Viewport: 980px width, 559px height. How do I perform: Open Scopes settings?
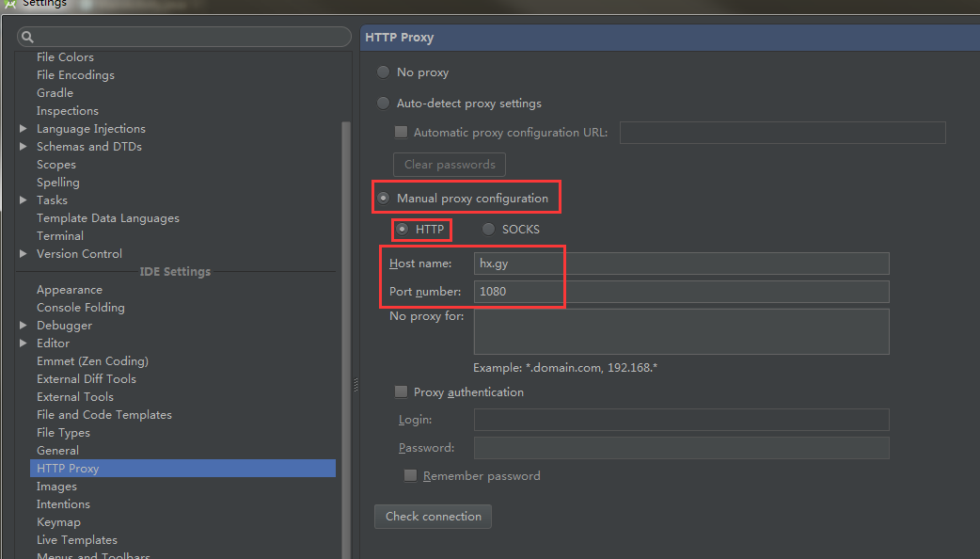(x=56, y=165)
